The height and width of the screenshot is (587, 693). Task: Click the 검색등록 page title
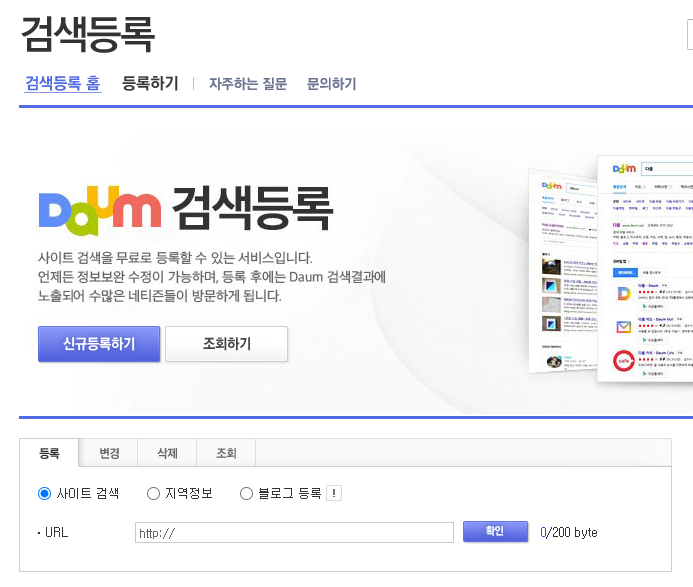coord(88,34)
